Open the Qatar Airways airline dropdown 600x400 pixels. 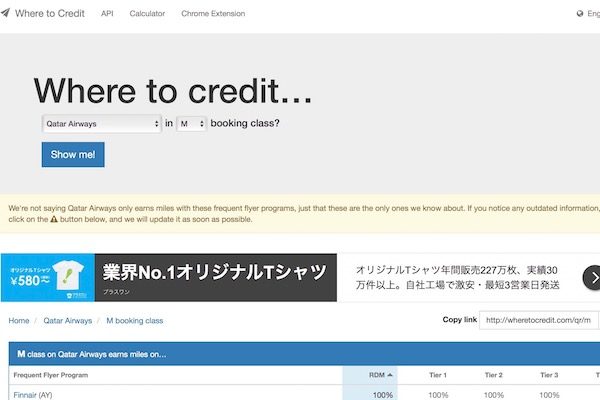click(102, 124)
